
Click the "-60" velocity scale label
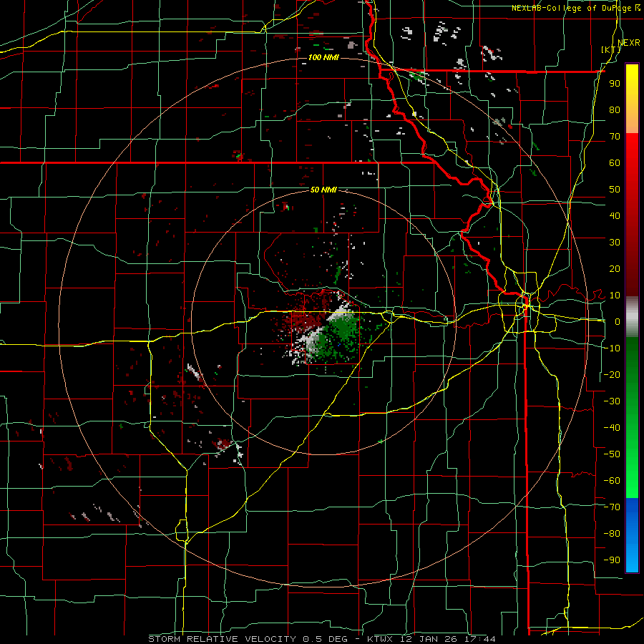[x=612, y=481]
